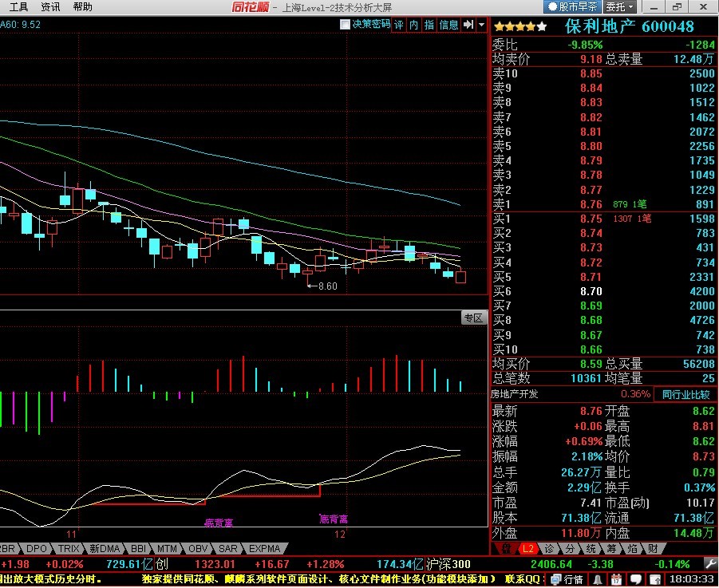Screen dimensions: 719x588
Task: Open the chat bubble icon
Action: [x=636, y=580]
